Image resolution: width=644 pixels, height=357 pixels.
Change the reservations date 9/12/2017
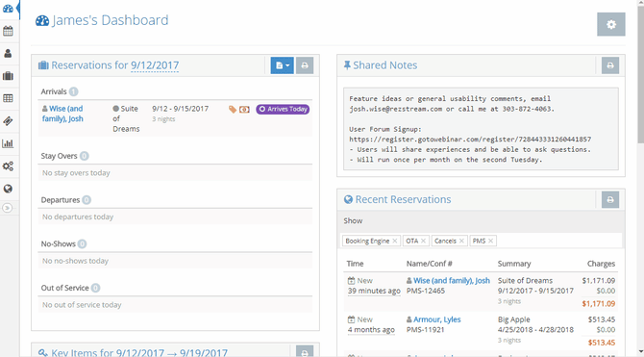[x=155, y=65]
